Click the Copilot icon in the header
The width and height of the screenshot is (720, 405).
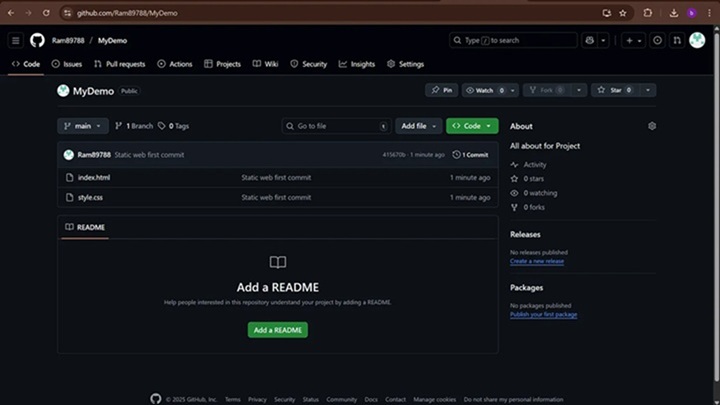(590, 40)
